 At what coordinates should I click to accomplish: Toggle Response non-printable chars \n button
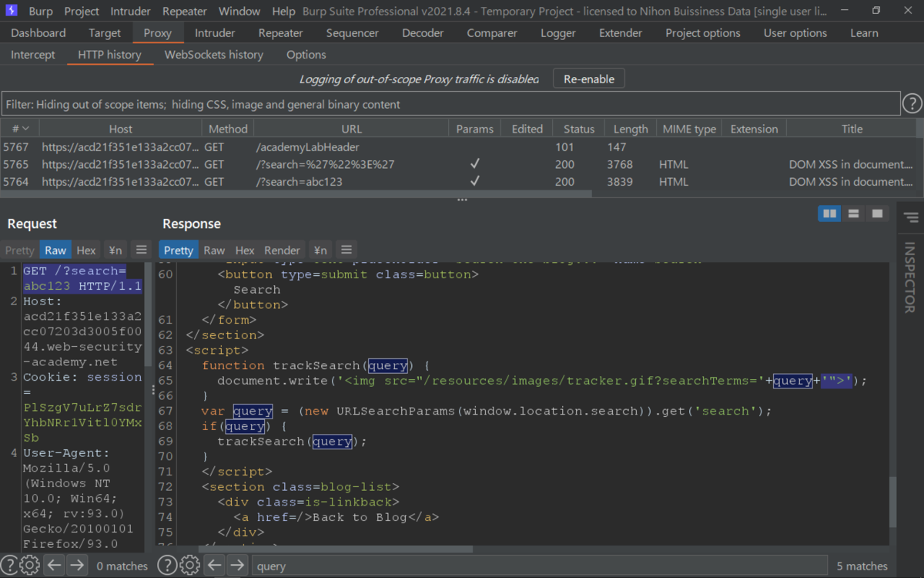click(320, 250)
